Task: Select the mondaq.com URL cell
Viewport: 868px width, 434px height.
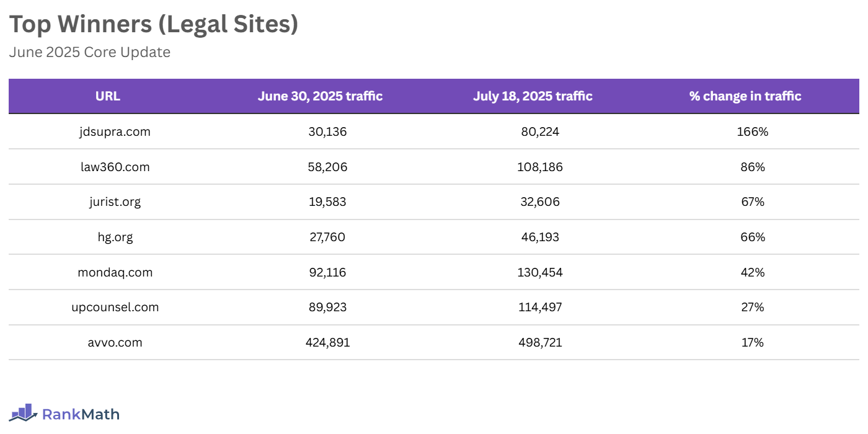Action: pos(115,272)
